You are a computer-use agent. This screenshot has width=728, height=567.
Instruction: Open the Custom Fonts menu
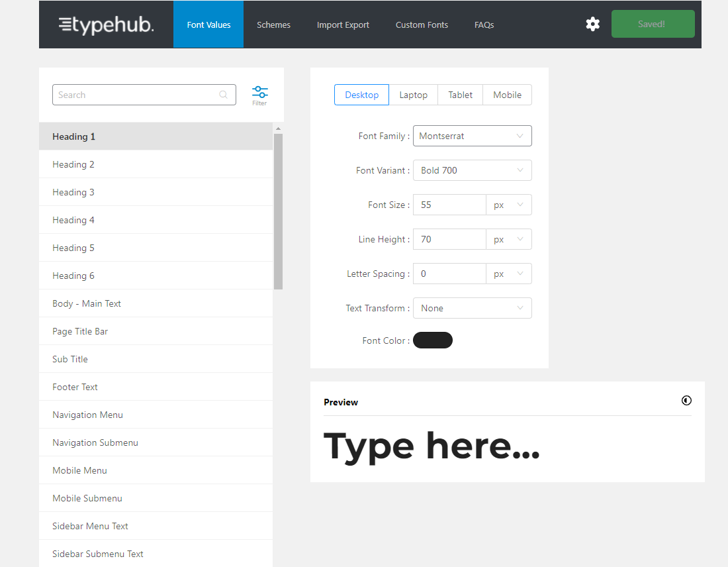coord(422,25)
